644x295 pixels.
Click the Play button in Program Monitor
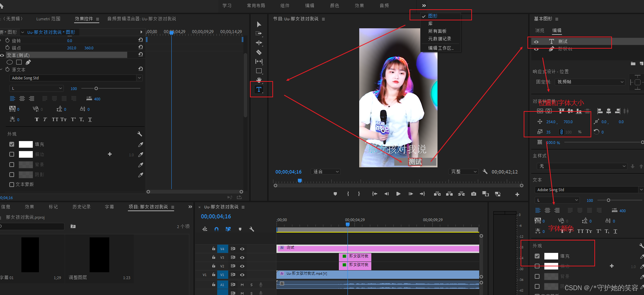tap(399, 194)
